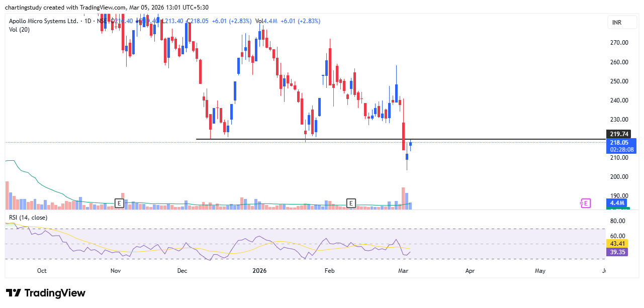Viewport: 644px width, 308px height.
Task: Click the yellow 43.41 RSI average label
Action: (x=617, y=243)
